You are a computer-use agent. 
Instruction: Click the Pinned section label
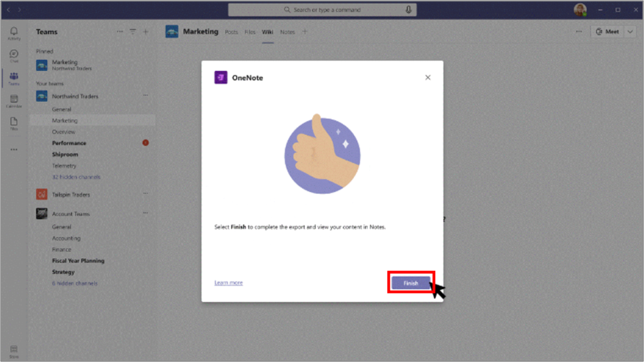(45, 52)
